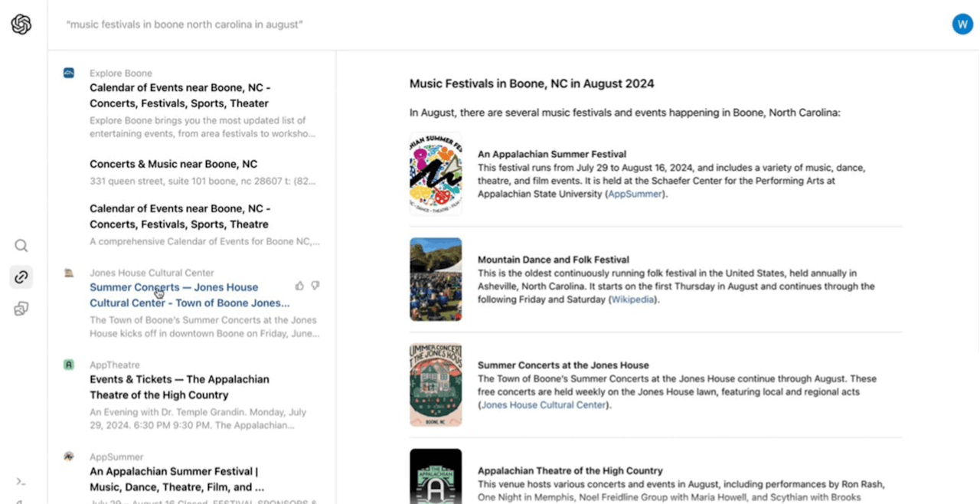Image resolution: width=980 pixels, height=504 pixels.
Task: Click the ChatGPT logo icon
Action: pos(21,25)
